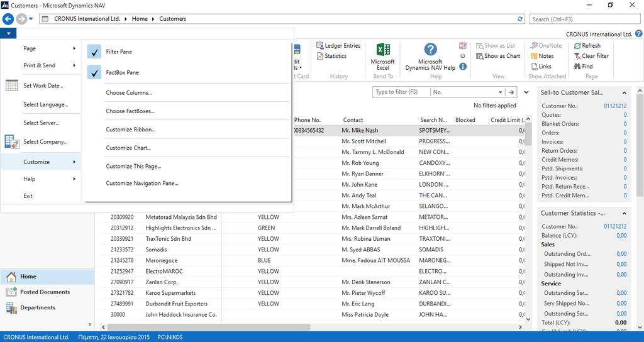644x342 pixels.
Task: Click the Credit Limit column header
Action: tap(508, 120)
